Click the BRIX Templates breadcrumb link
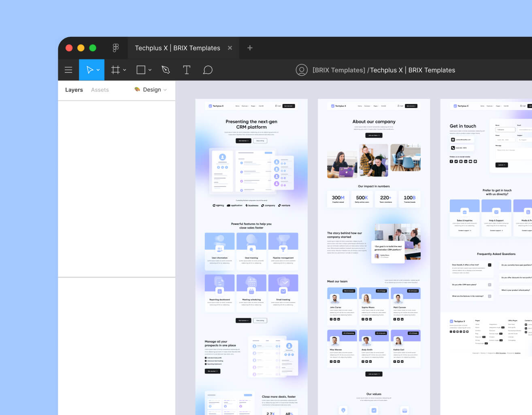Viewport: 532px width, 415px height. pyautogui.click(x=338, y=70)
